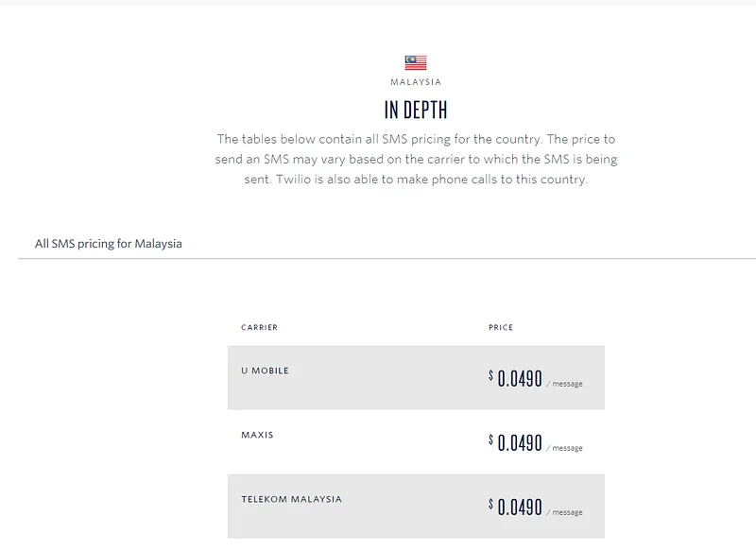Click the MALAYSIA country label
Image resolution: width=756 pixels, height=551 pixels.
[x=416, y=82]
